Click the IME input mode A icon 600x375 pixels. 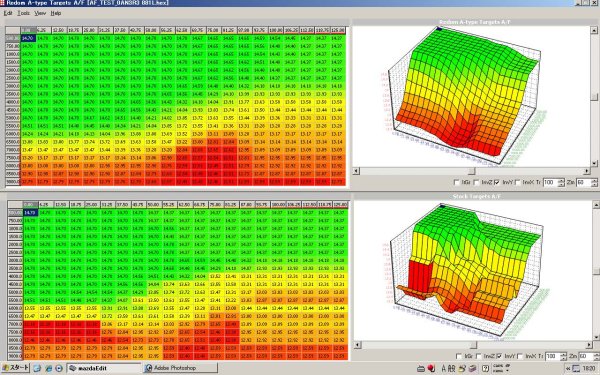pyautogui.click(x=444, y=368)
